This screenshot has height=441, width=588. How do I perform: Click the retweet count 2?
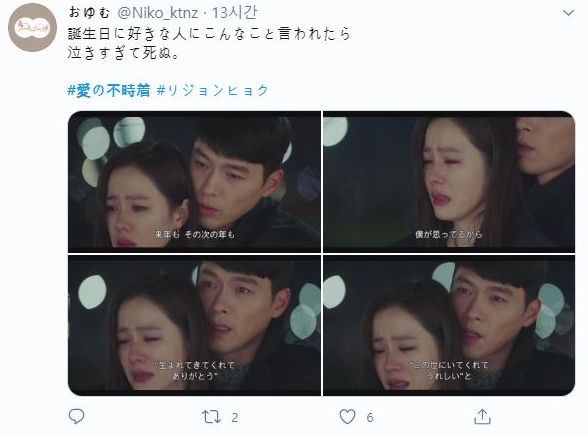click(x=235, y=418)
